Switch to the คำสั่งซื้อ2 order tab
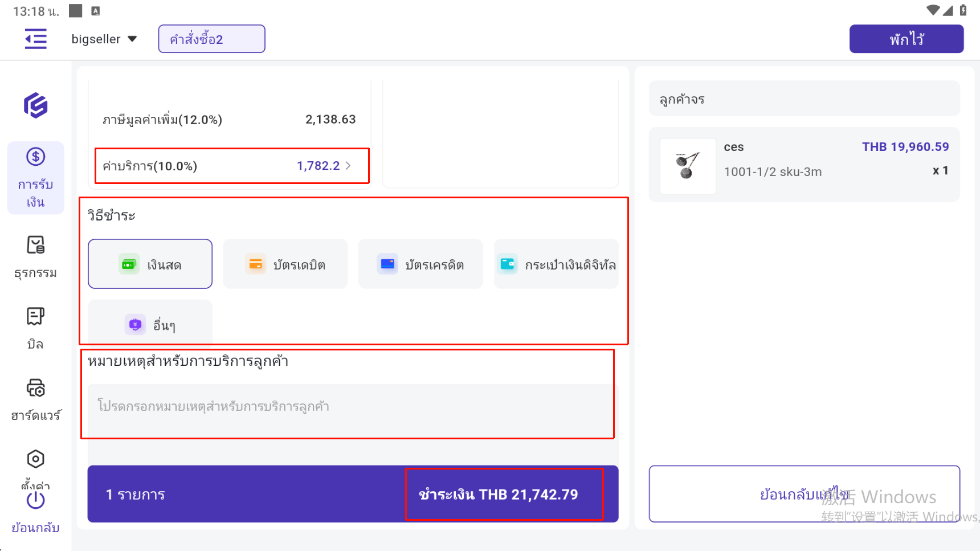The image size is (980, 551). pyautogui.click(x=211, y=39)
